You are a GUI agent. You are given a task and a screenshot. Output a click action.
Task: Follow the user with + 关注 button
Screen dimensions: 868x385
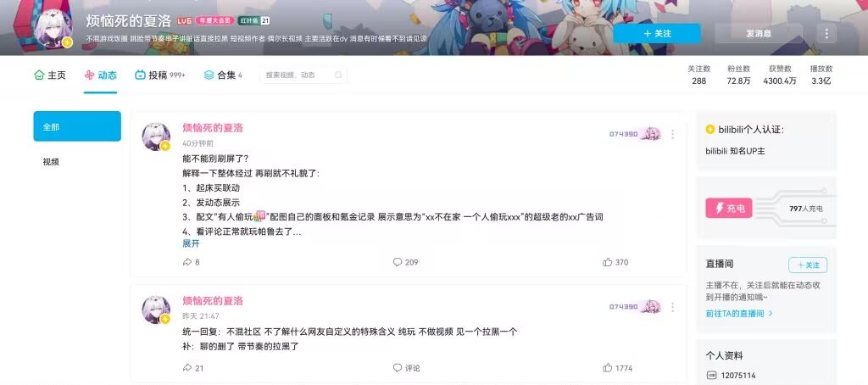pyautogui.click(x=657, y=33)
